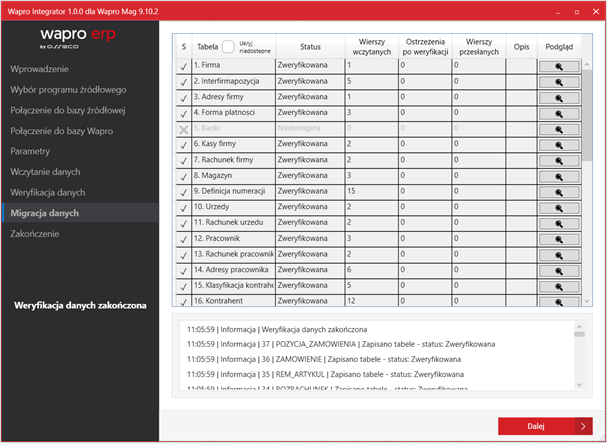Open the Parametry step in sidebar
Viewport: 607px width, 443px height.
point(30,151)
